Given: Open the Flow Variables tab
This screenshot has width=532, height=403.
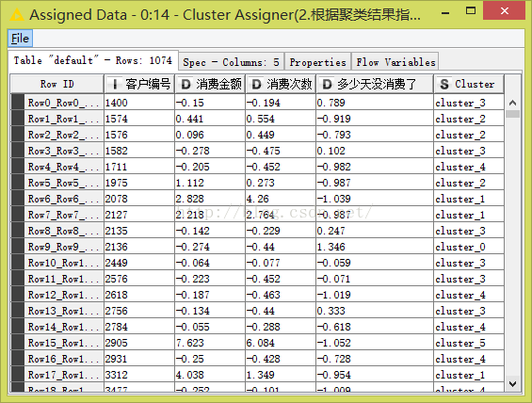Looking at the screenshot, I should tap(395, 62).
